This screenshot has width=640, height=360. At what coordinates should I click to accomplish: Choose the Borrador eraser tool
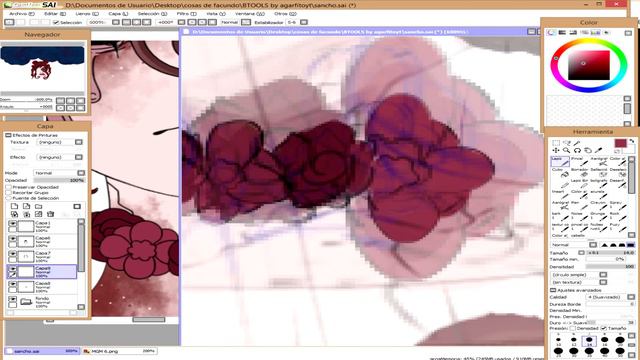(580, 172)
